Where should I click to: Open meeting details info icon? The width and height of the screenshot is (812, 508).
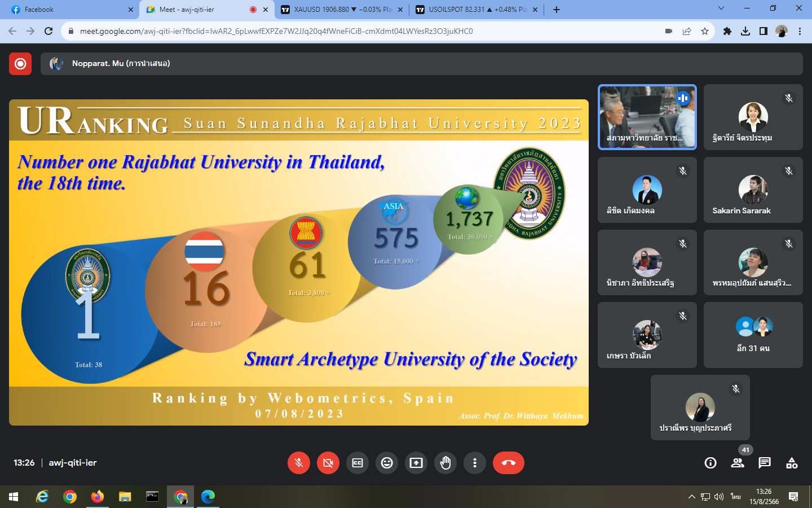tap(710, 463)
